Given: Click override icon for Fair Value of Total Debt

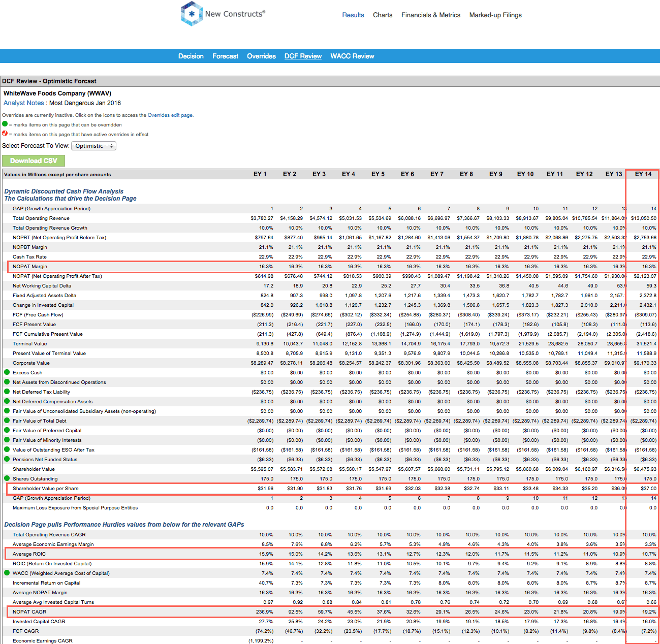Looking at the screenshot, I should [x=7, y=421].
